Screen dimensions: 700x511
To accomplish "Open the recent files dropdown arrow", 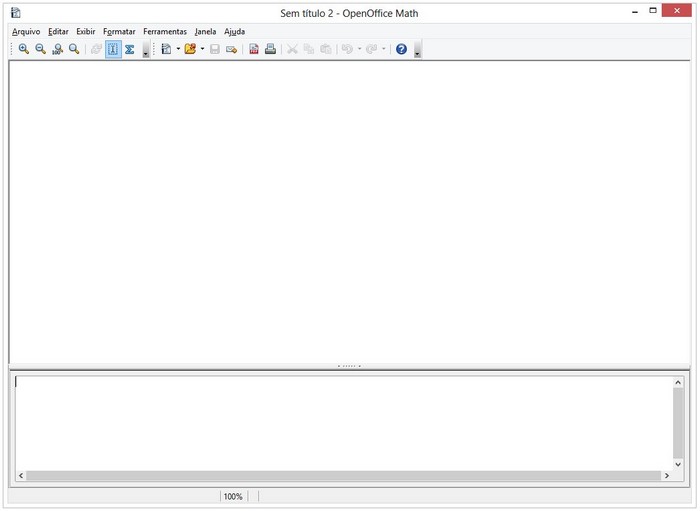I will (x=202, y=49).
